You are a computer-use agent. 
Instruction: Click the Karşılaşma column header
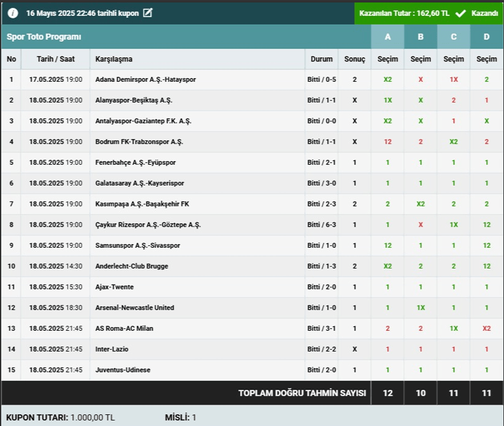[114, 59]
